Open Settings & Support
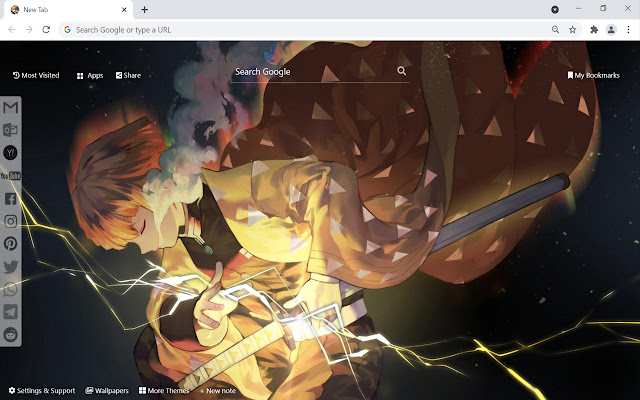Image resolution: width=640 pixels, height=400 pixels. 42,391
